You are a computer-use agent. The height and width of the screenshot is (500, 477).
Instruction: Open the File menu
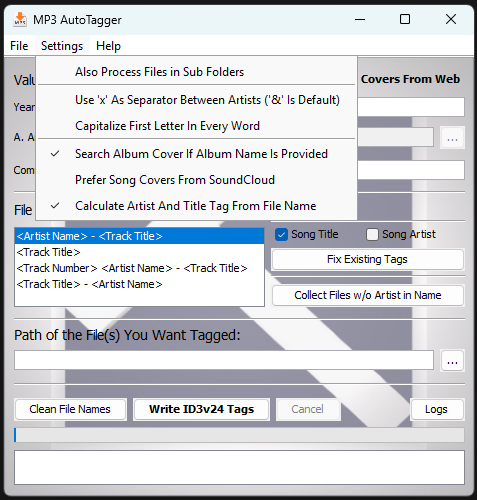coord(19,46)
